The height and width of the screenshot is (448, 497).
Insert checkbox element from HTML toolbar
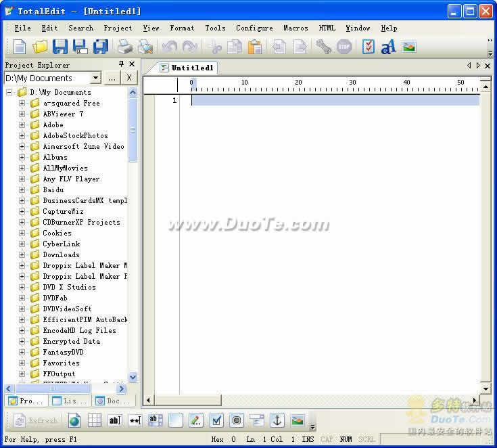click(216, 420)
